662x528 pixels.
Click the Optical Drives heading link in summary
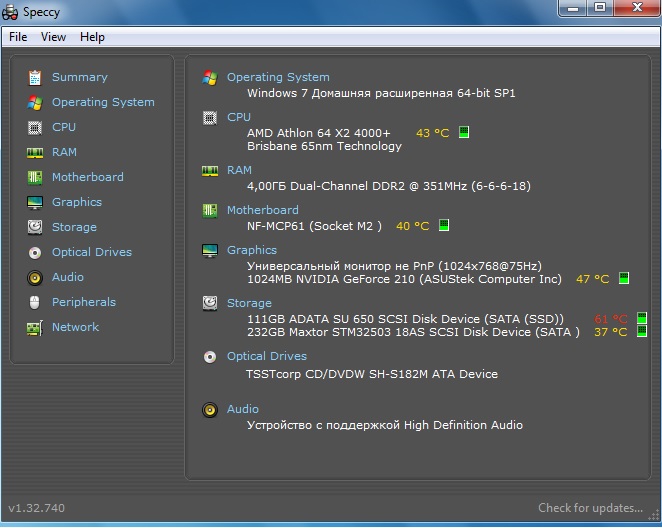267,356
